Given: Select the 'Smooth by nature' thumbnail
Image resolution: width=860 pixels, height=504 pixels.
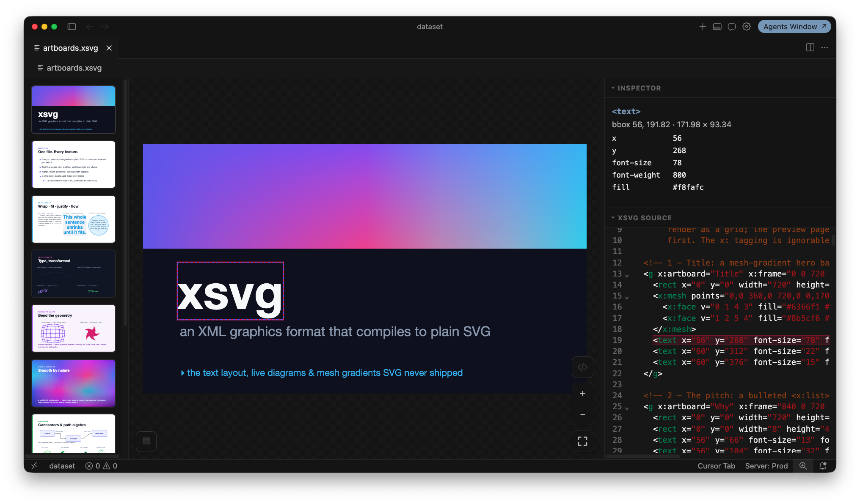Looking at the screenshot, I should pos(73,383).
